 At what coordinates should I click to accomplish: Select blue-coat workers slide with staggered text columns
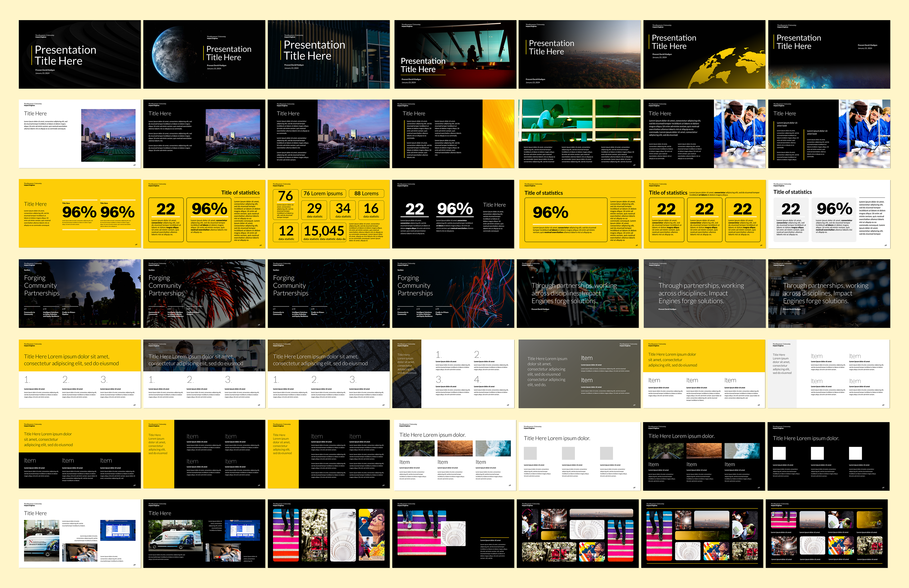point(829,134)
